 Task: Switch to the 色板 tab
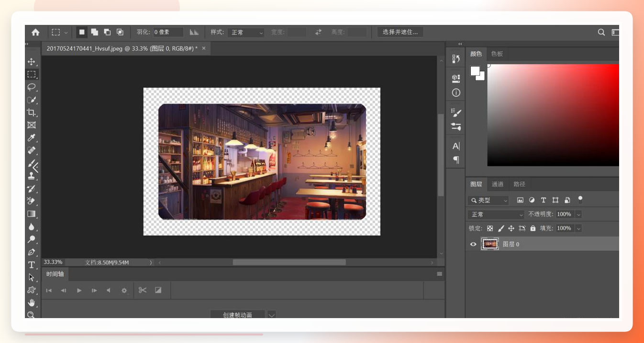click(497, 54)
